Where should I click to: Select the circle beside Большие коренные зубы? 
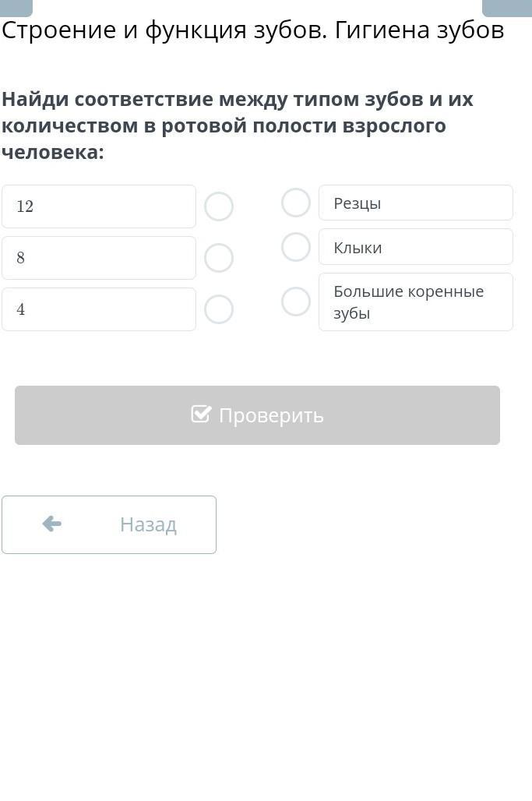click(x=296, y=302)
